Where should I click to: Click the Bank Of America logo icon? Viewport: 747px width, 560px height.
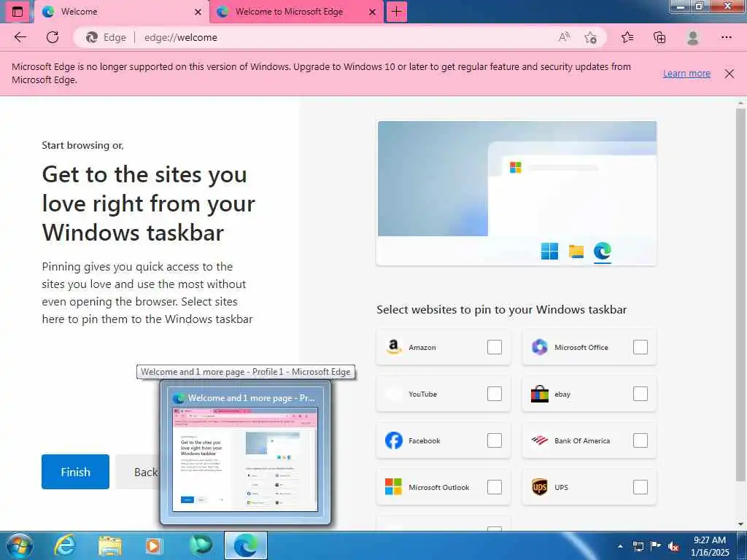coord(539,440)
